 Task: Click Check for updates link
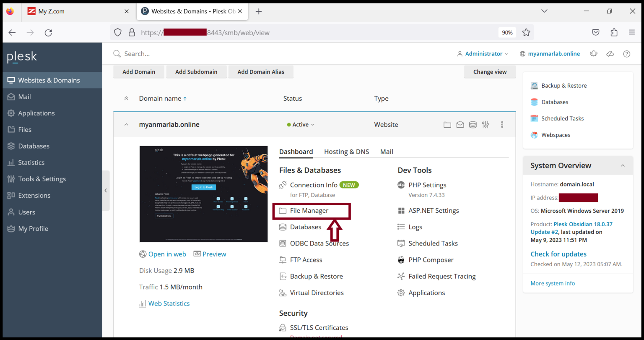tap(558, 254)
